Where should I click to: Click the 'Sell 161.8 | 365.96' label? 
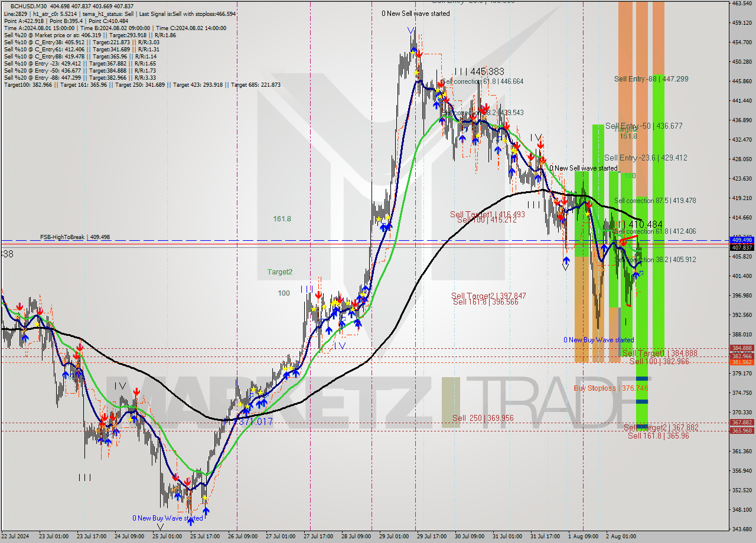click(658, 436)
